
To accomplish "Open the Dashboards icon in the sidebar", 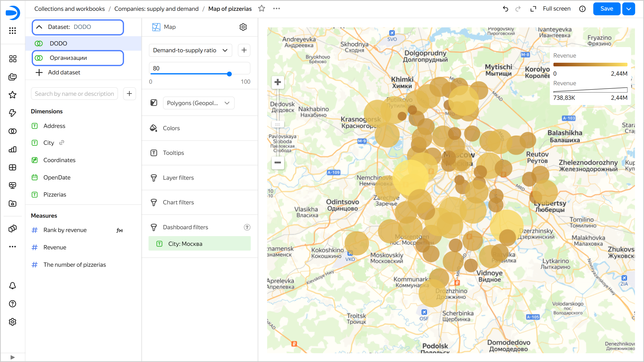I will pos(12,59).
